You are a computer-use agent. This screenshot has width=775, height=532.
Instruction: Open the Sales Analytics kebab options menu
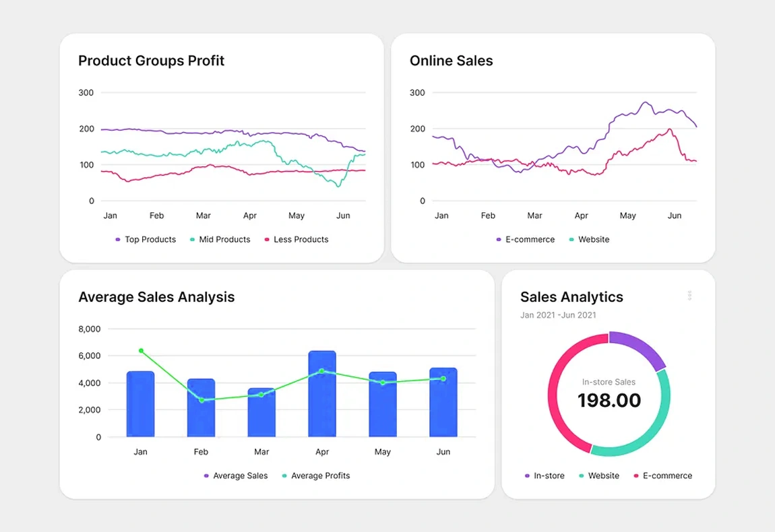[689, 295]
